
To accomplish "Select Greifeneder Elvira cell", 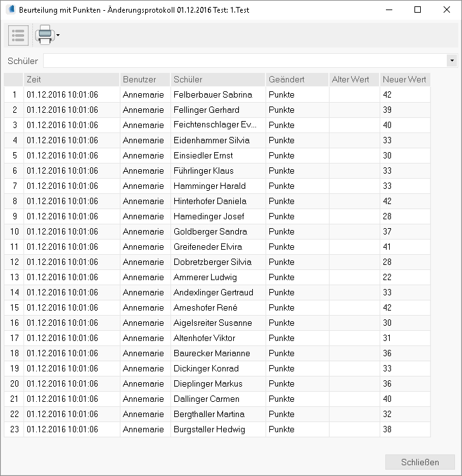I will (x=218, y=247).
